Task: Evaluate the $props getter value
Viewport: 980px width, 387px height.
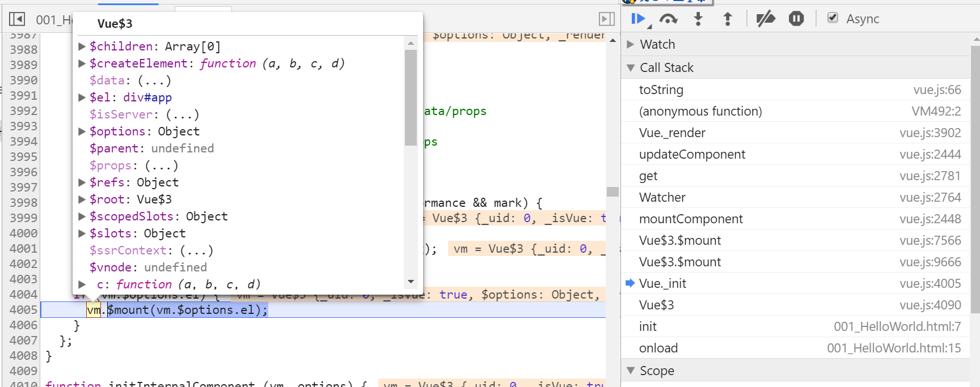Action: tap(162, 165)
